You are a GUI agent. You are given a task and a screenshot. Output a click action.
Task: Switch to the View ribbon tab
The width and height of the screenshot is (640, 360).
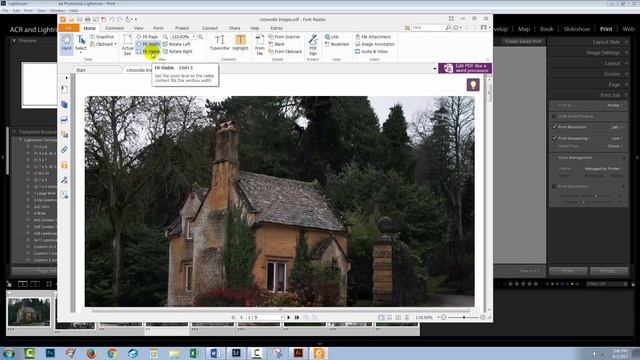click(138, 28)
